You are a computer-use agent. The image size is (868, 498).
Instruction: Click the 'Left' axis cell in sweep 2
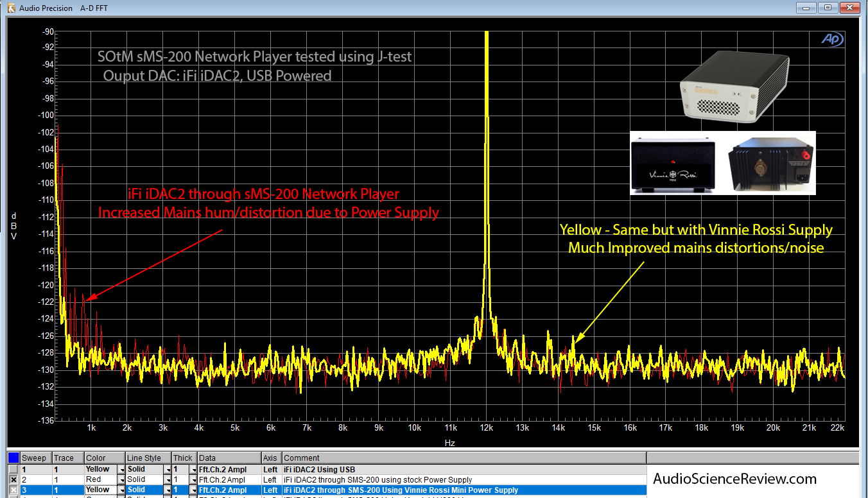[272, 479]
